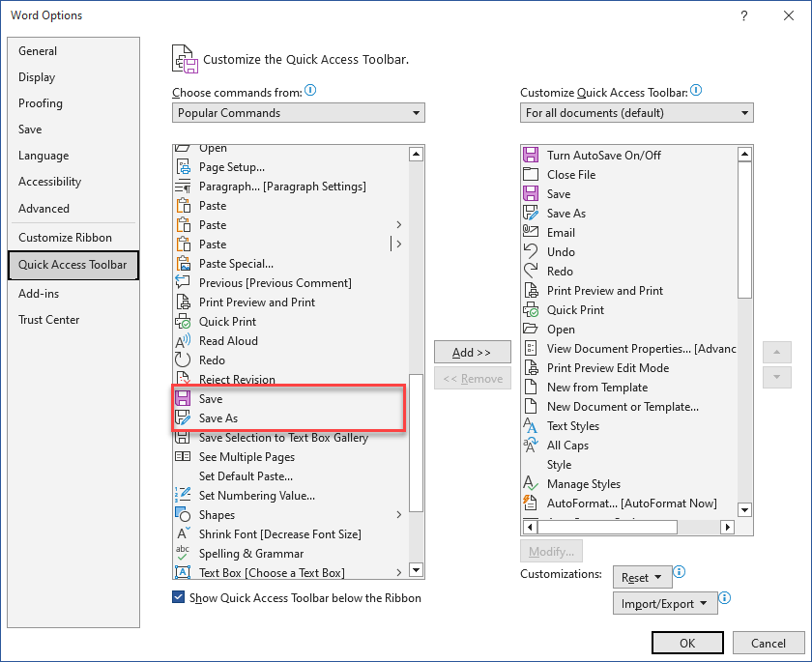Open the General options category
812x662 pixels.
[x=73, y=51]
